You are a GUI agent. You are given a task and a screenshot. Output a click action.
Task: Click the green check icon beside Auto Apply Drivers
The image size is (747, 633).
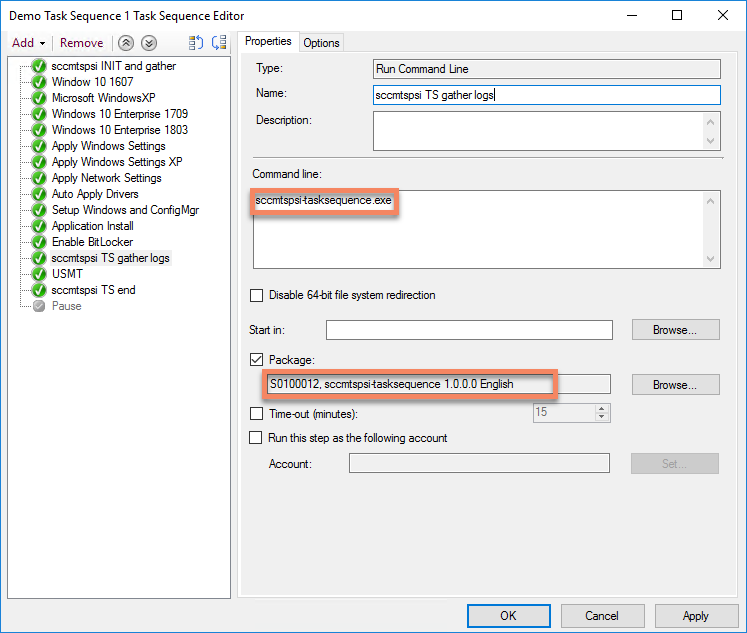click(x=39, y=194)
